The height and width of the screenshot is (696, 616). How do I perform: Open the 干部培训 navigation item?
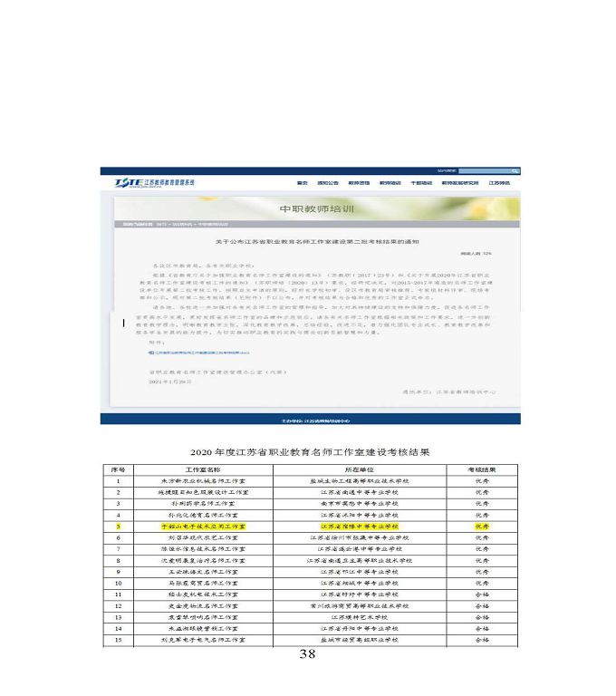[x=420, y=183]
